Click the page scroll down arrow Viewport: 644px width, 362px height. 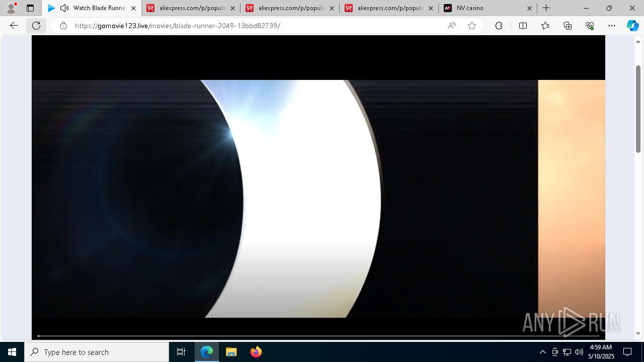pos(638,333)
